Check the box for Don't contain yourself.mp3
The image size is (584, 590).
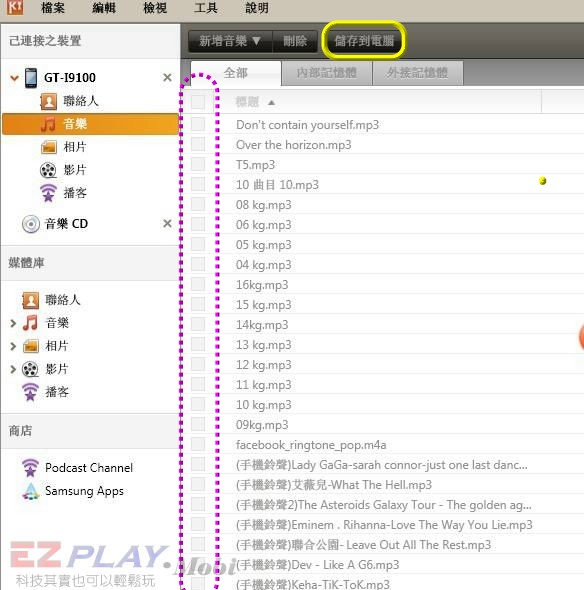(x=198, y=124)
